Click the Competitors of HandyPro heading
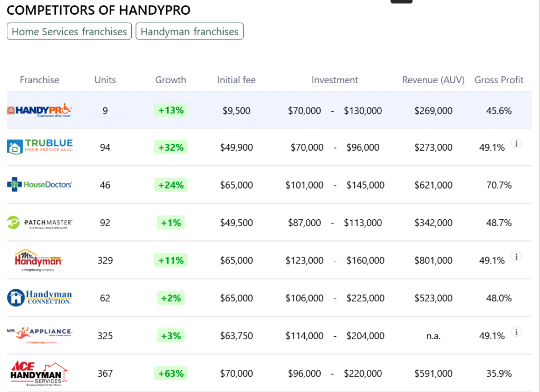Viewport: 540px width, 392px height. point(99,10)
